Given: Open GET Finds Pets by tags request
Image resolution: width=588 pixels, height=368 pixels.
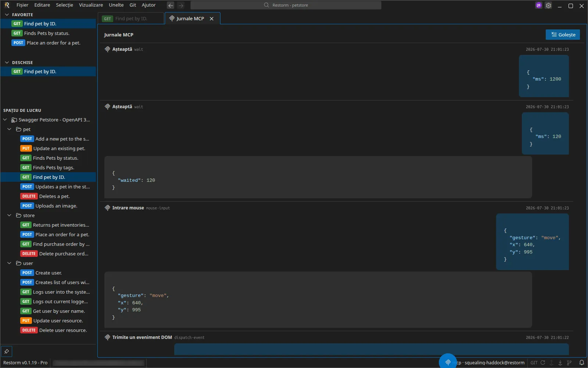Looking at the screenshot, I should 48,167.
